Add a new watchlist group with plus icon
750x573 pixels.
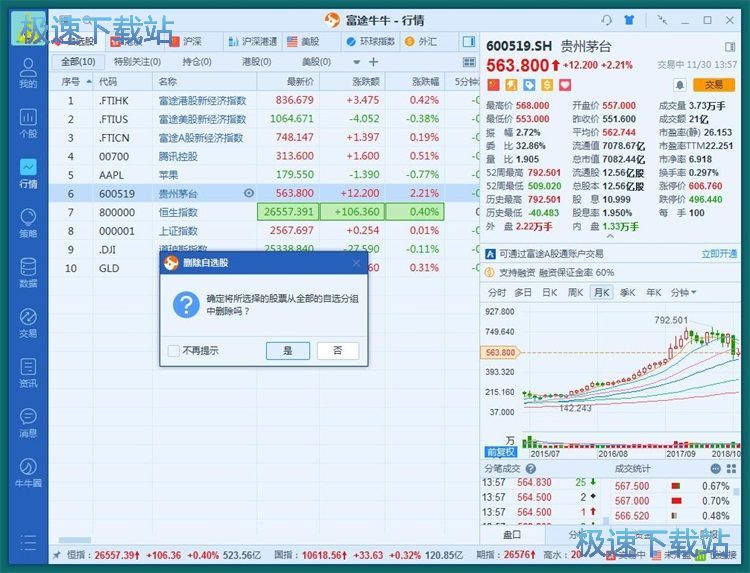(x=374, y=62)
